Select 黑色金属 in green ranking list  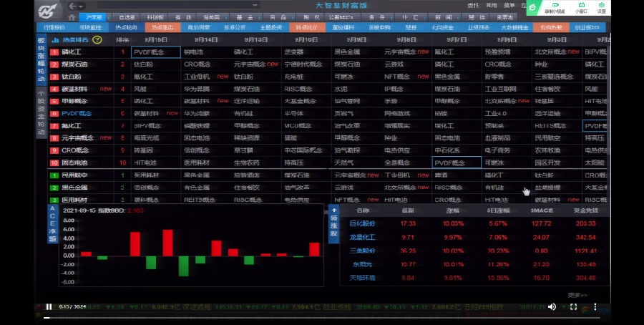(x=74, y=188)
